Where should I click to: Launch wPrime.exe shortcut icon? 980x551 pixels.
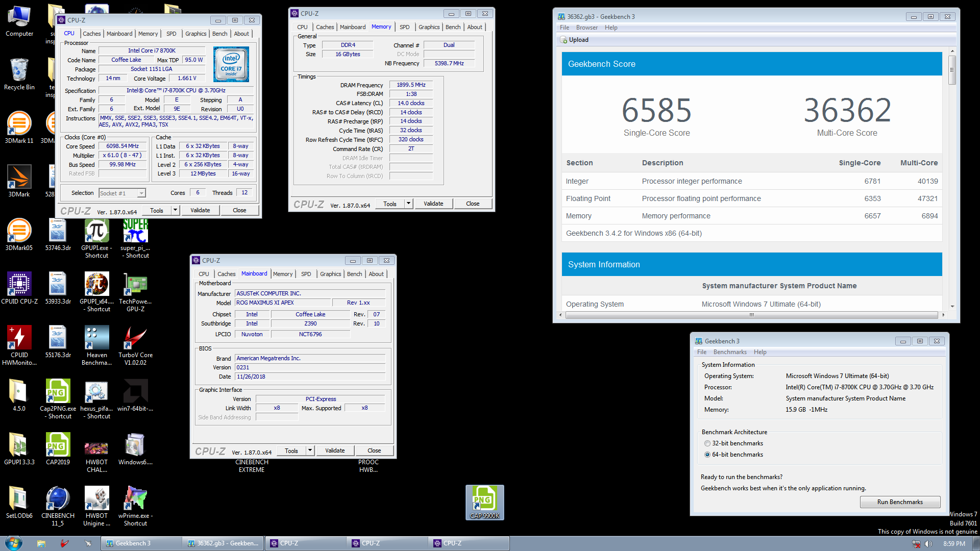coord(135,506)
